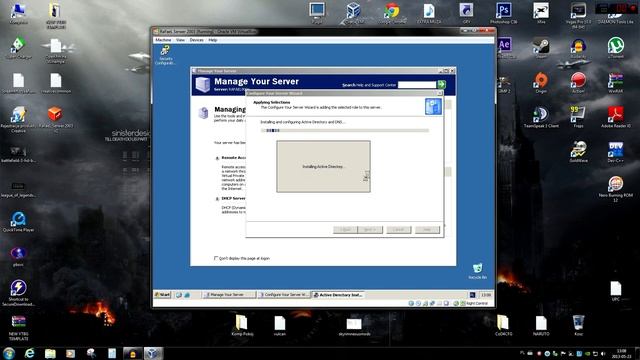Click the Vegas Pro desktop icon

[x=578, y=16]
